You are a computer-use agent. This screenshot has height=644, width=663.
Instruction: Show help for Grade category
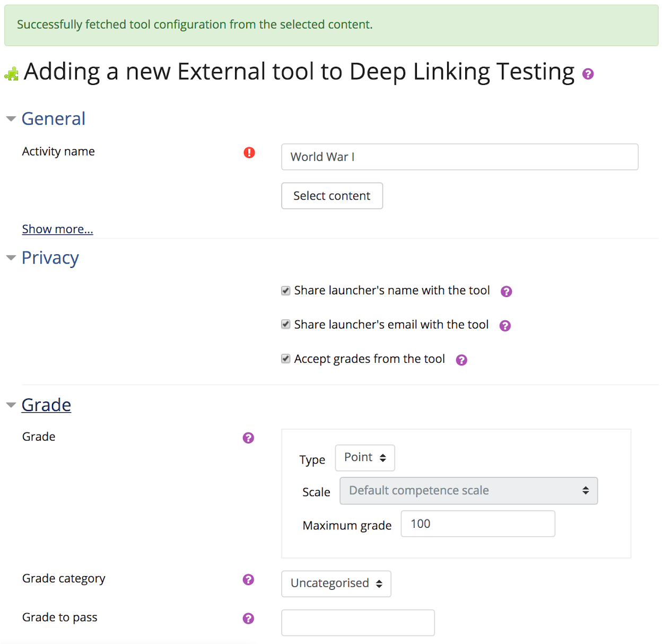248,579
